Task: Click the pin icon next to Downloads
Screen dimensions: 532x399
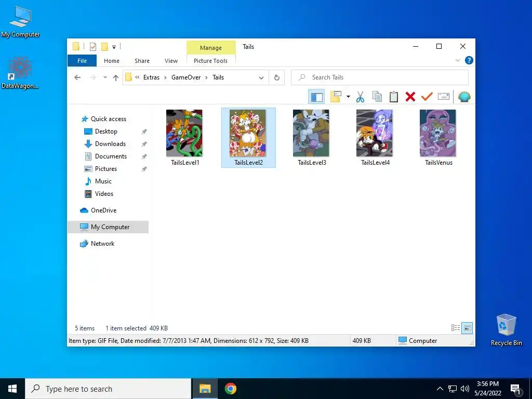Action: pos(144,144)
